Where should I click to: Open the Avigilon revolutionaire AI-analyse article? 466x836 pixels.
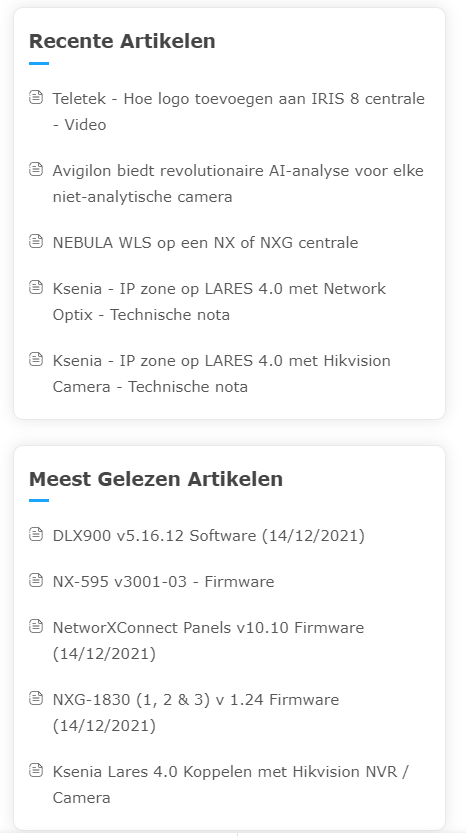click(x=238, y=183)
